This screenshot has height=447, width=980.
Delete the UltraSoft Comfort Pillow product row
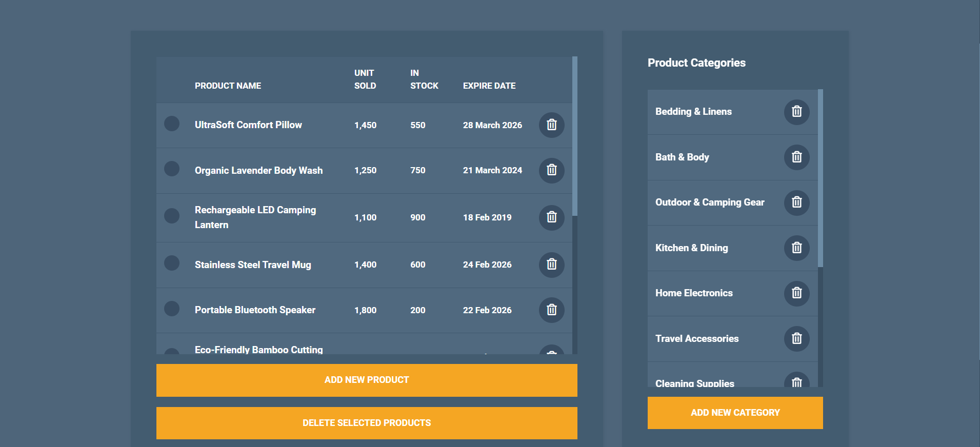pyautogui.click(x=551, y=125)
